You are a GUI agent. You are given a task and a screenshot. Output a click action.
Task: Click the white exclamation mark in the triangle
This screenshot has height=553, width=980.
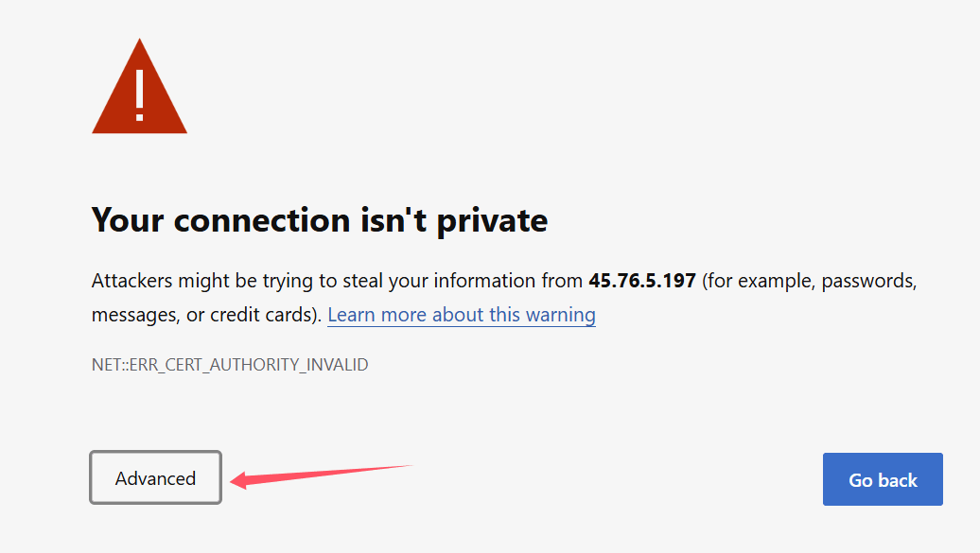[140, 94]
